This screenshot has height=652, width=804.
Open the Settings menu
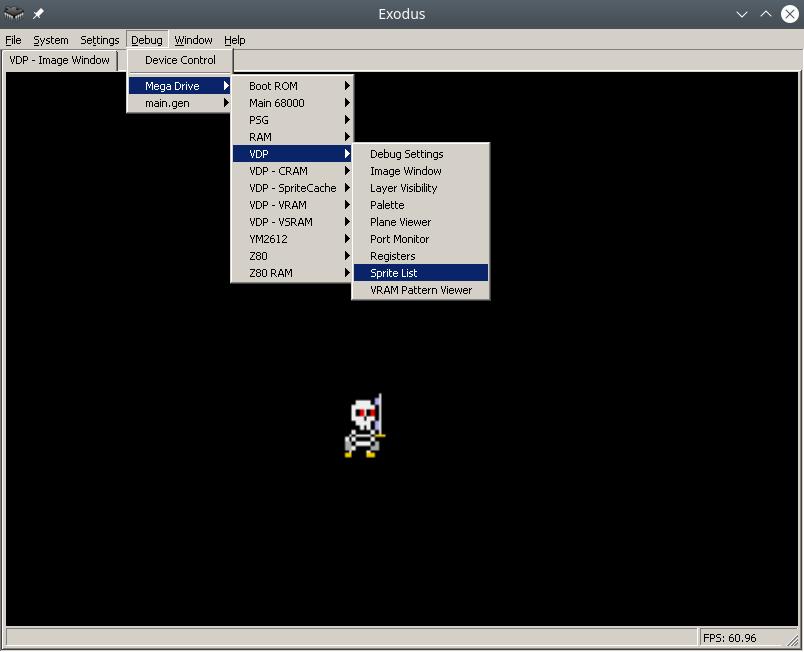99,40
